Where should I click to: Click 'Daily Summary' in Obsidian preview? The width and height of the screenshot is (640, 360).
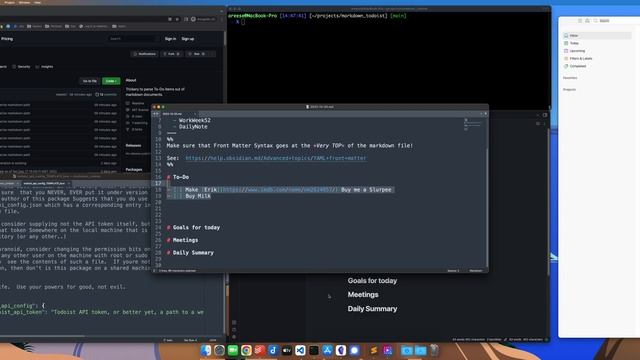click(372, 309)
